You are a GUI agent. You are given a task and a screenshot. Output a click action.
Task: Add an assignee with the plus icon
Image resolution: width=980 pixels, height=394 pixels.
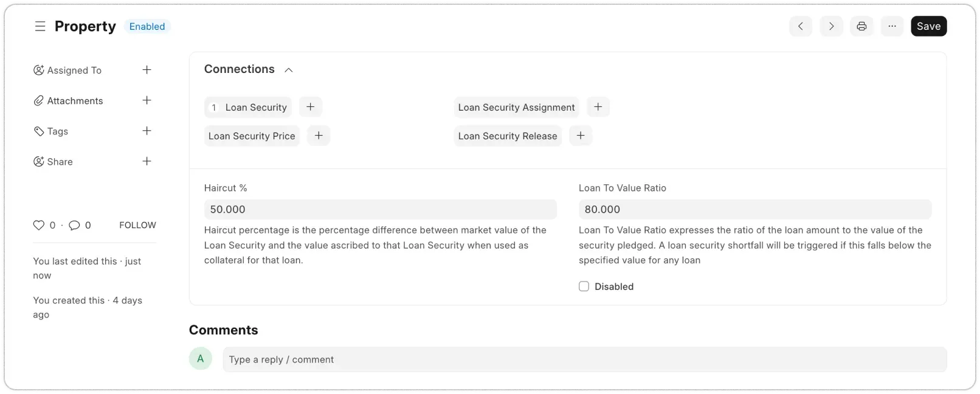tap(147, 70)
